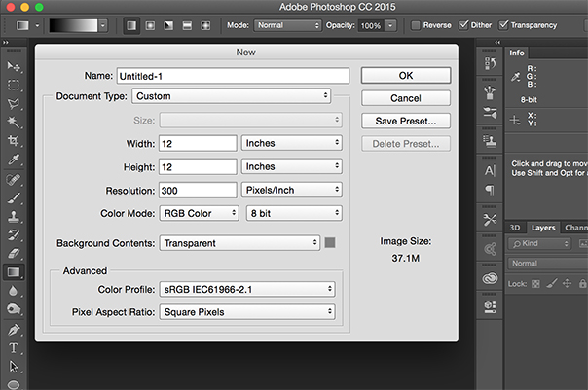Select the Dodge tool
The width and height of the screenshot is (588, 390).
(14, 309)
